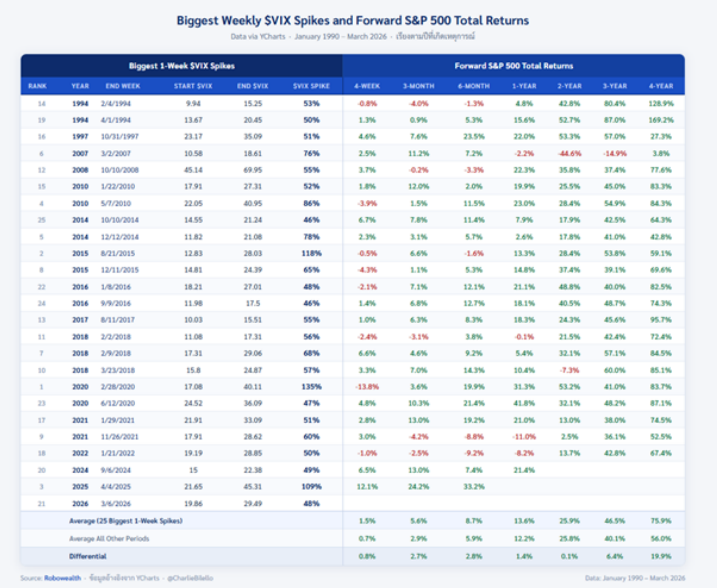Viewport: 717px width, 588px height.
Task: Click the 6-MONTH column header
Action: 474,86
